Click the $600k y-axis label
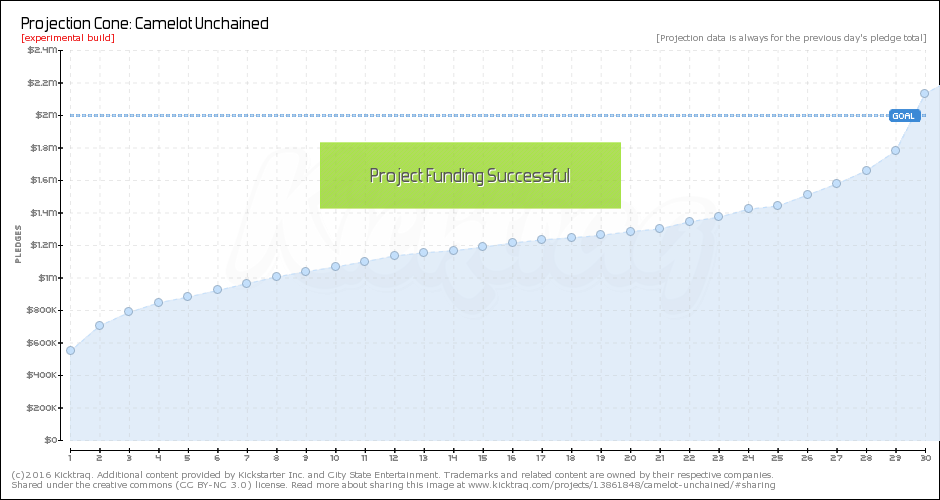This screenshot has height=500, width=940. point(43,343)
